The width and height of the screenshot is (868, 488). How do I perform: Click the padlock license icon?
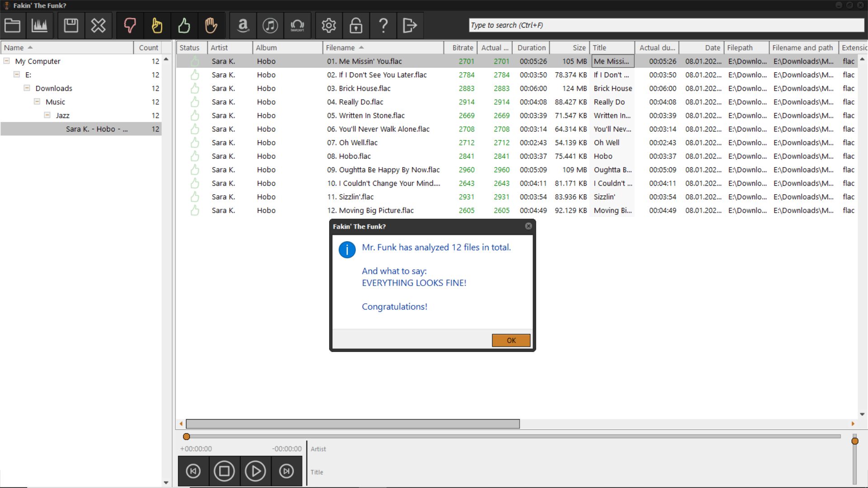click(356, 25)
